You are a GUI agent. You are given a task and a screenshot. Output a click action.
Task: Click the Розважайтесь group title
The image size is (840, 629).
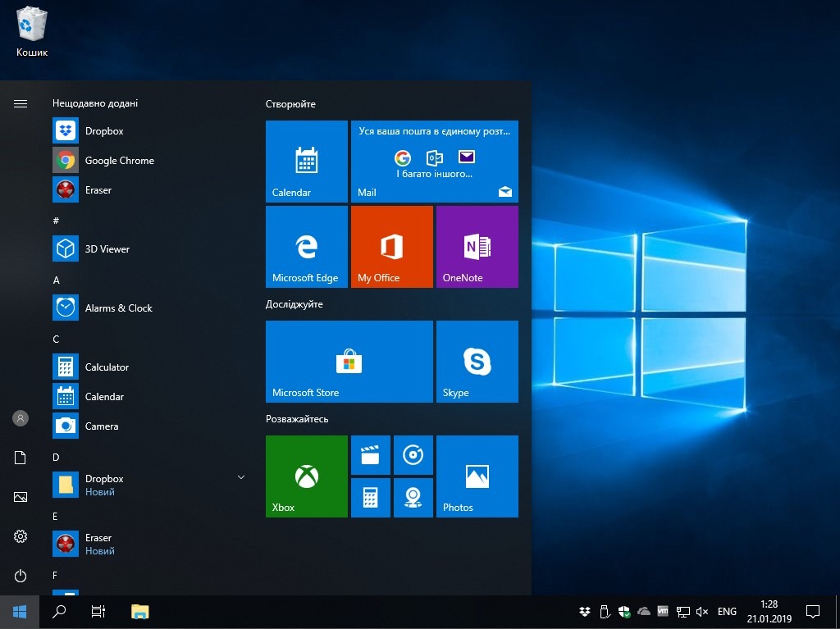[297, 419]
